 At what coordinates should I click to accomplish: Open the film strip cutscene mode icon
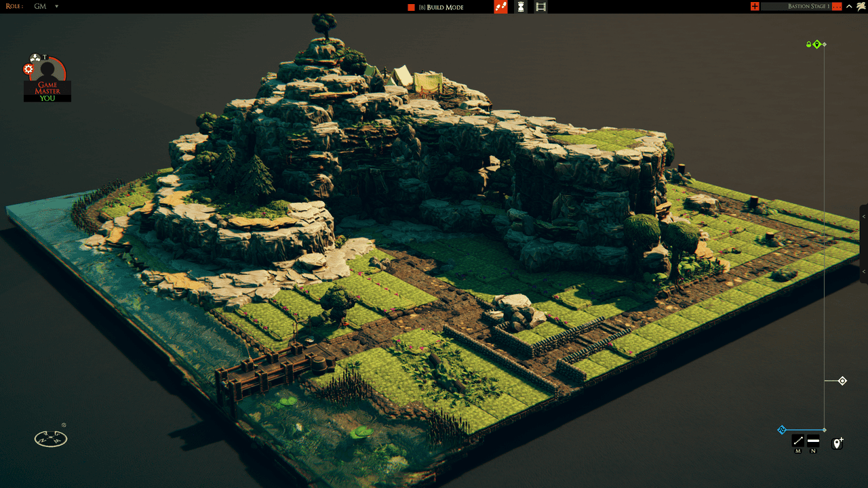pyautogui.click(x=540, y=7)
